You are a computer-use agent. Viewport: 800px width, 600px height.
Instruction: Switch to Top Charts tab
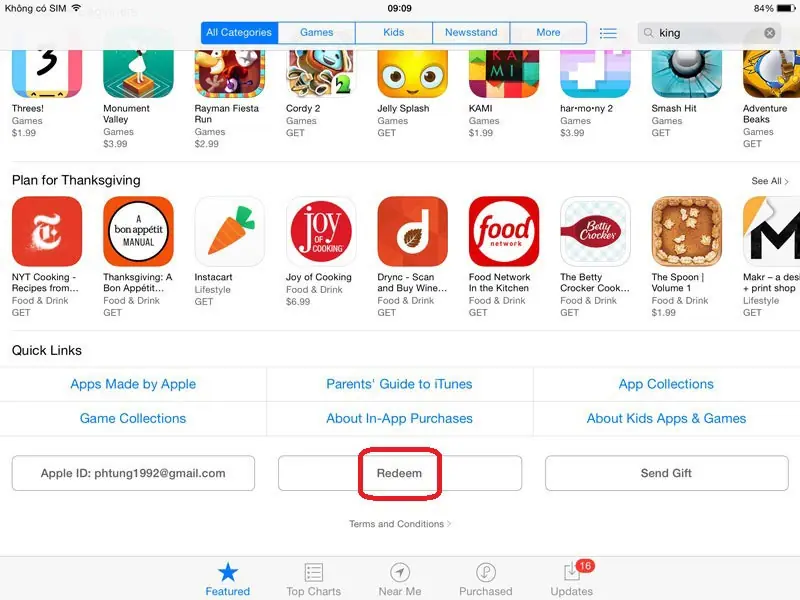click(x=313, y=579)
